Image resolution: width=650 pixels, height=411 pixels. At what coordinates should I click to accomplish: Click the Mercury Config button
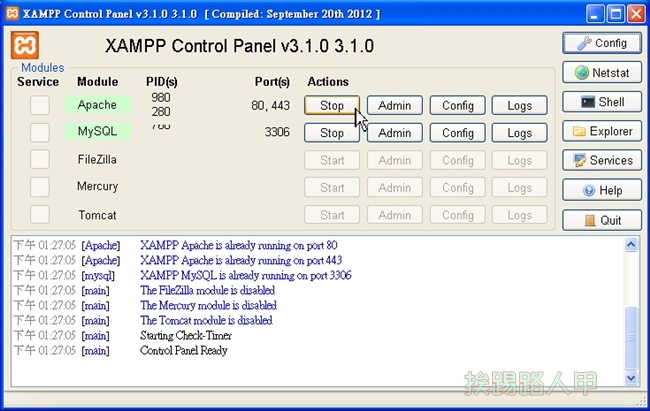click(458, 187)
